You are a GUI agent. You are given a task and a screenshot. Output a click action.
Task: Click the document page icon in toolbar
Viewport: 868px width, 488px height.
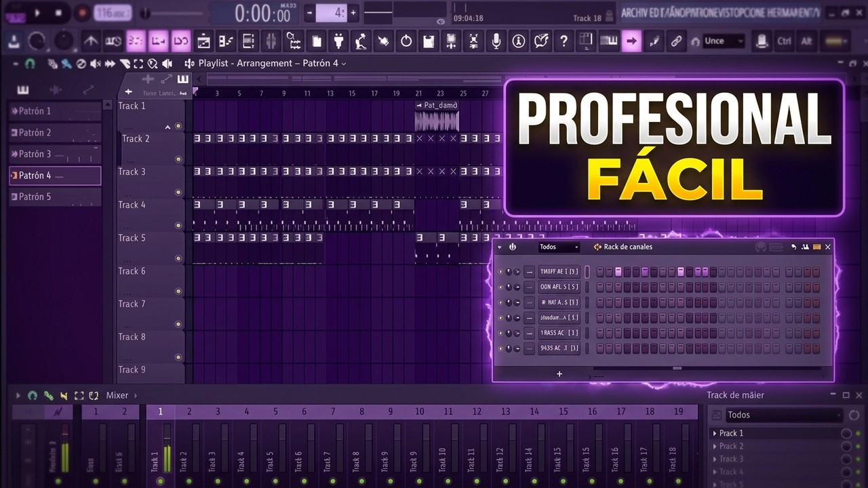(317, 41)
